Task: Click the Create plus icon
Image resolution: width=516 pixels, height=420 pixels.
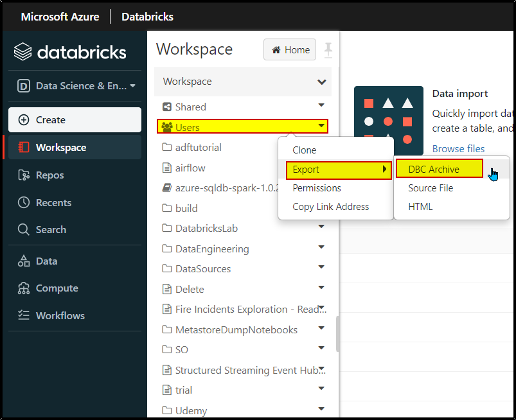Action: 24,119
